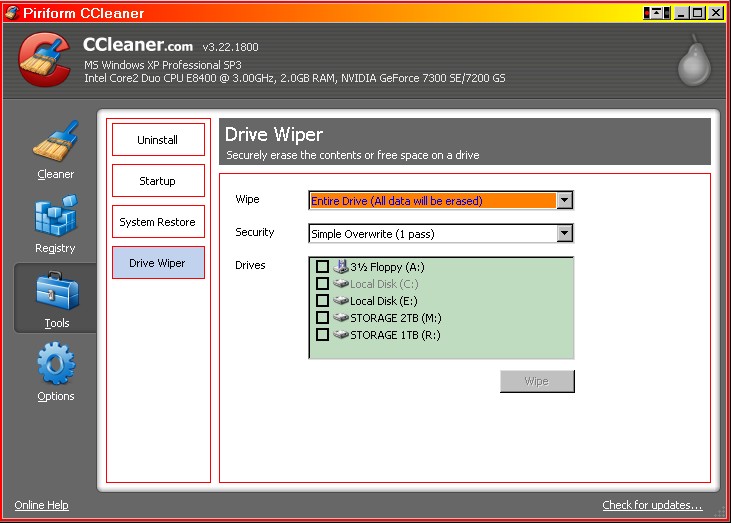This screenshot has width=731, height=523.
Task: Click the Registry label in sidebar
Action: tap(55, 248)
